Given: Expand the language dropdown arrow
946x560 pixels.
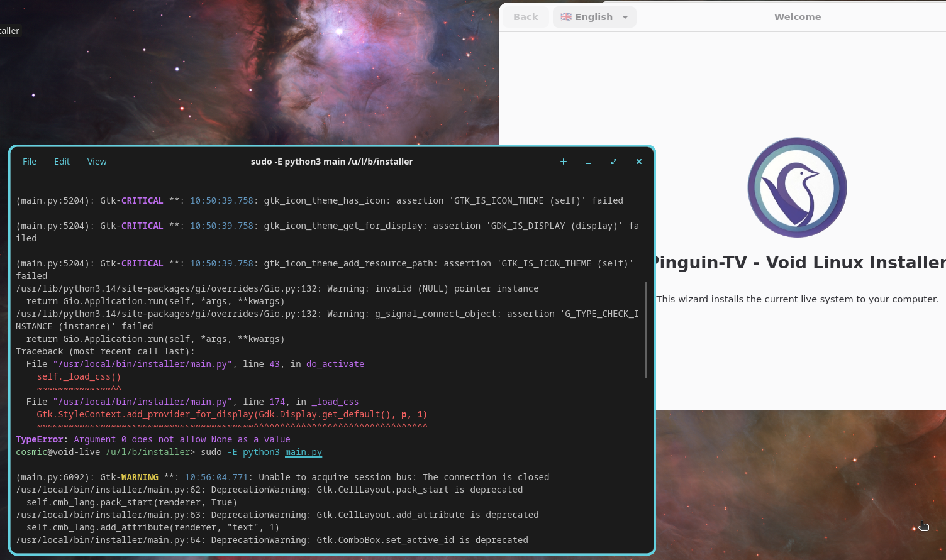Looking at the screenshot, I should (625, 17).
